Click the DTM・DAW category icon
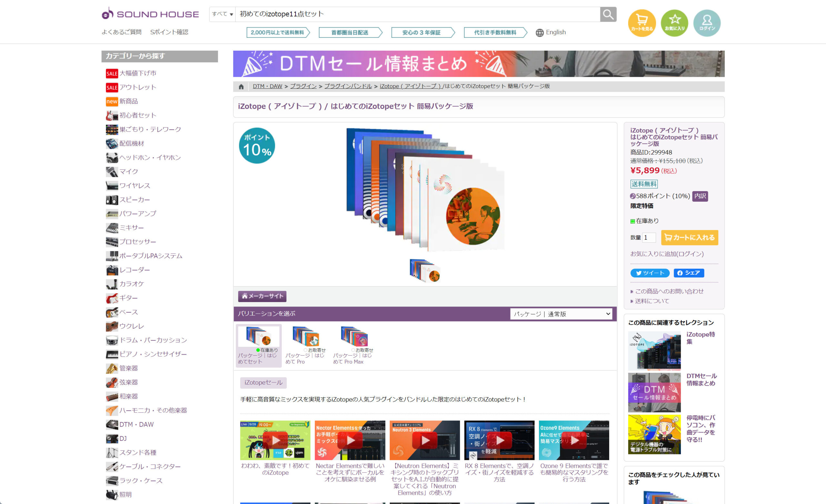 (x=112, y=425)
